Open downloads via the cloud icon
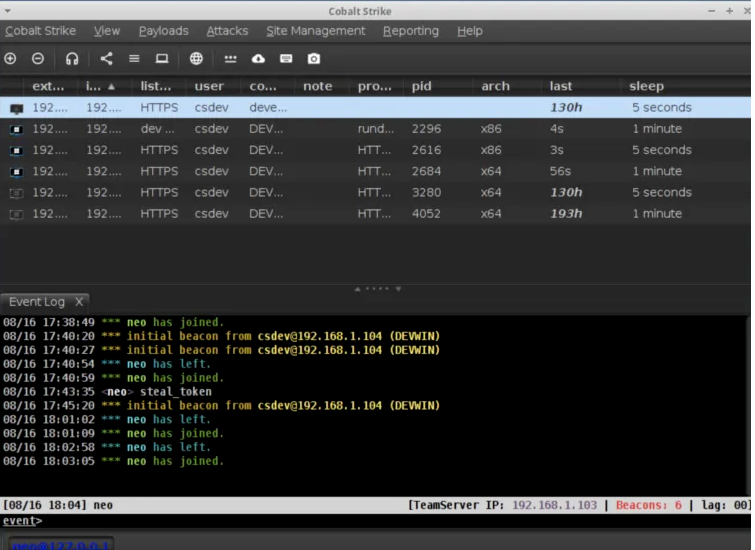Screen dimensions: 755x550 click(258, 59)
